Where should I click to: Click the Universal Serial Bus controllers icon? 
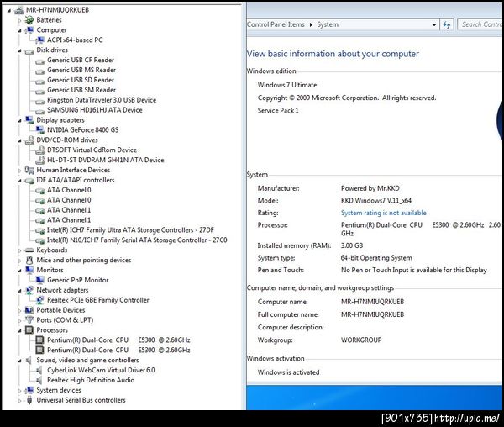[29, 400]
